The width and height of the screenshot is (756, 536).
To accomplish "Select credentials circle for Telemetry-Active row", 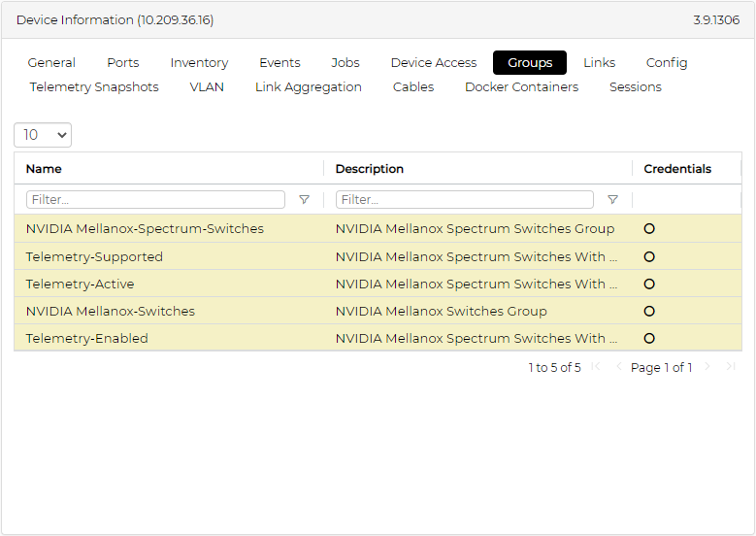I will [649, 285].
